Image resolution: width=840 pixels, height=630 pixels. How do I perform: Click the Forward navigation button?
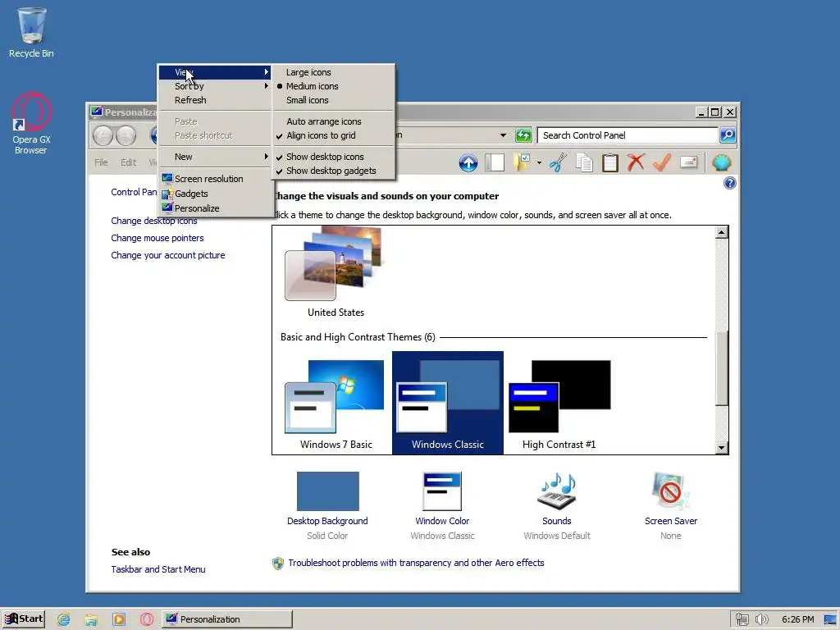tap(126, 135)
